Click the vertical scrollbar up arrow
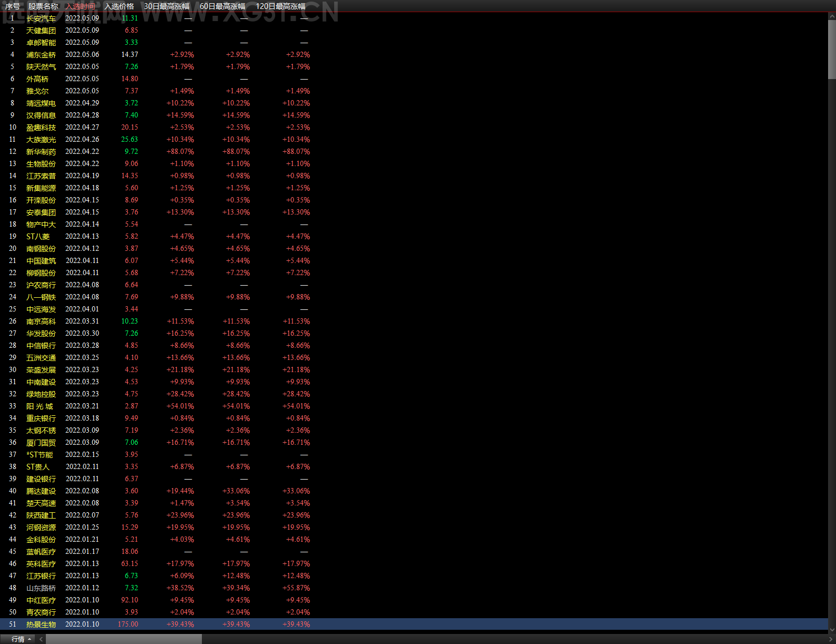The image size is (836, 644). (x=832, y=17)
